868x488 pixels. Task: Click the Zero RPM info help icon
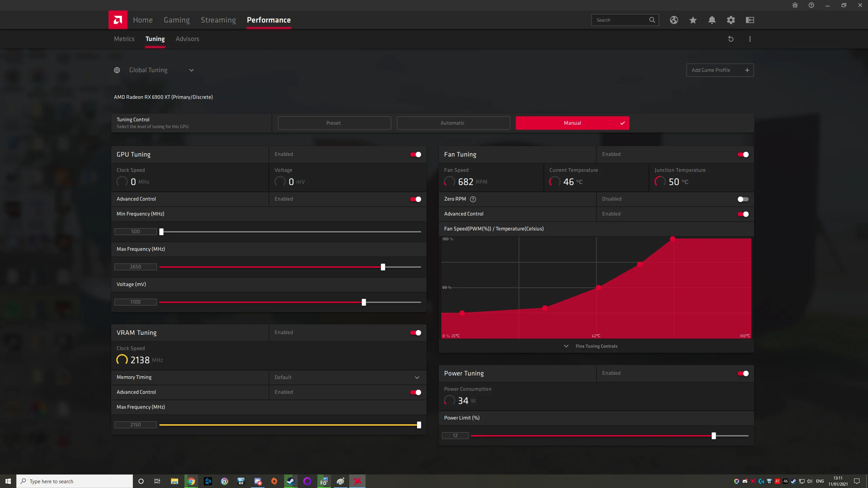473,199
